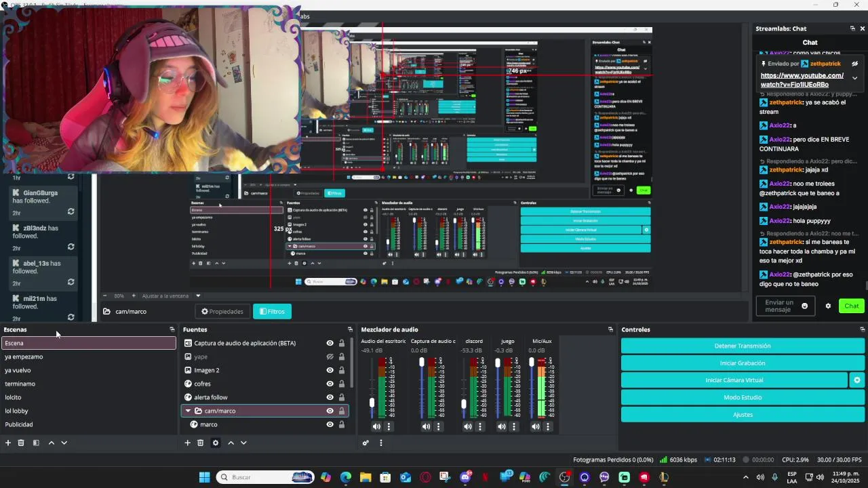The height and width of the screenshot is (488, 868).
Task: Hide the alerta follow source
Action: (x=330, y=397)
